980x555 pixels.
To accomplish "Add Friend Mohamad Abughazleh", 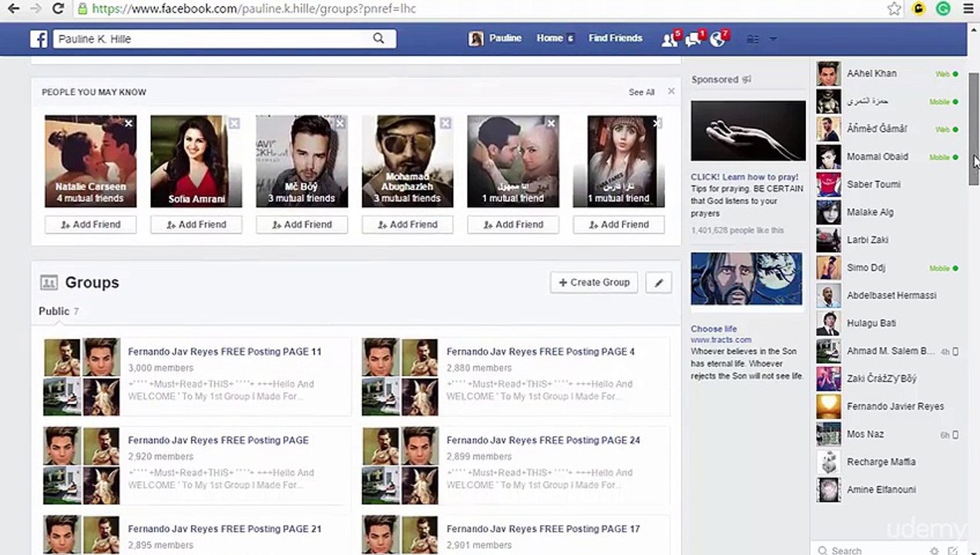I will click(x=407, y=224).
